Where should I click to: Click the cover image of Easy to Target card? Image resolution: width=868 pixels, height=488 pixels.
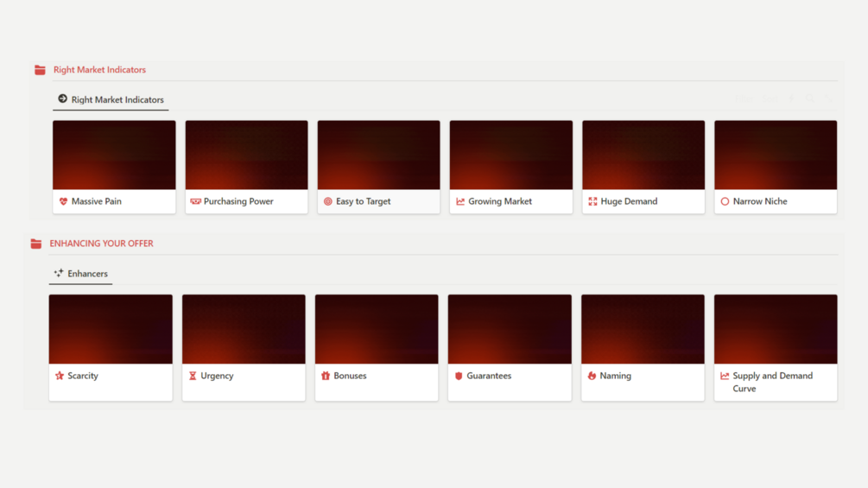(378, 155)
